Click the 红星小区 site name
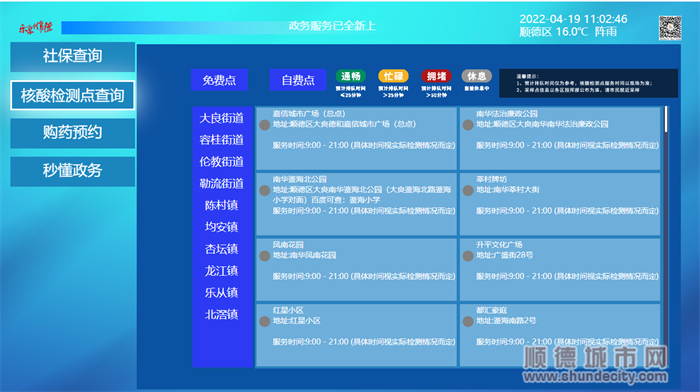Image resolution: width=700 pixels, height=392 pixels. [x=288, y=310]
